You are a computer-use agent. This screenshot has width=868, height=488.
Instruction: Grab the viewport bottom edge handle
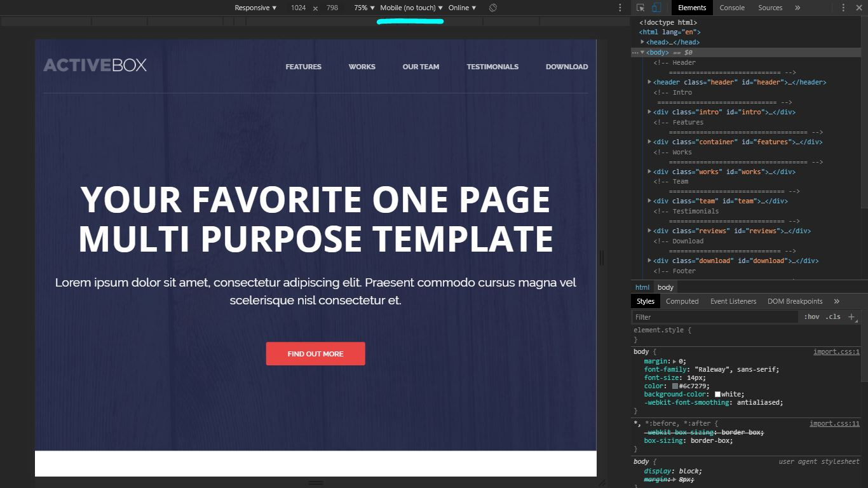pyautogui.click(x=316, y=483)
